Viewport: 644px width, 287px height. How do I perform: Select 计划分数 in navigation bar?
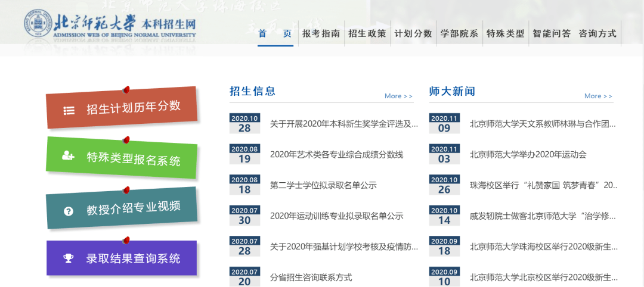click(413, 33)
